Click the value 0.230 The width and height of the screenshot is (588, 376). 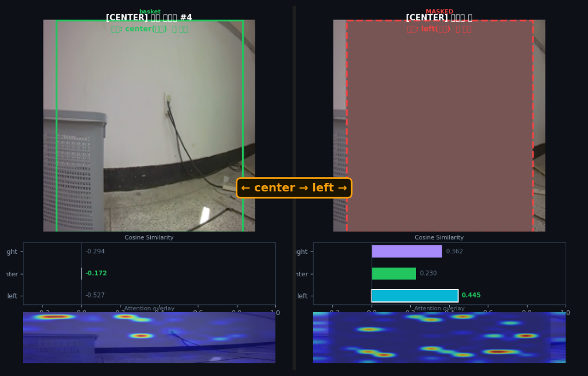tap(429, 273)
